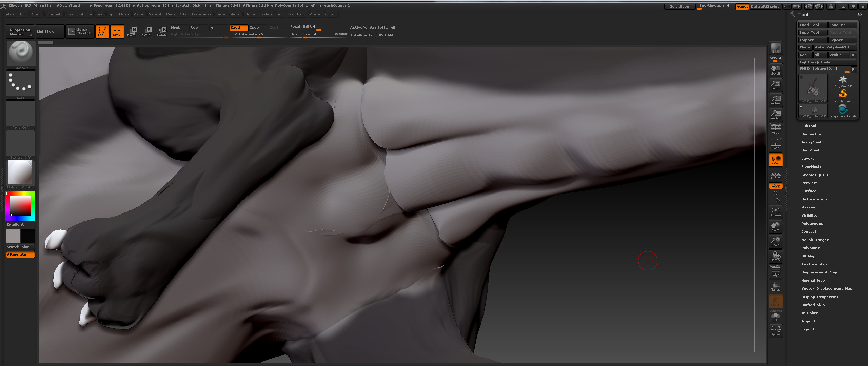Open the MatCap material selector
The image size is (868, 366).
click(x=20, y=175)
